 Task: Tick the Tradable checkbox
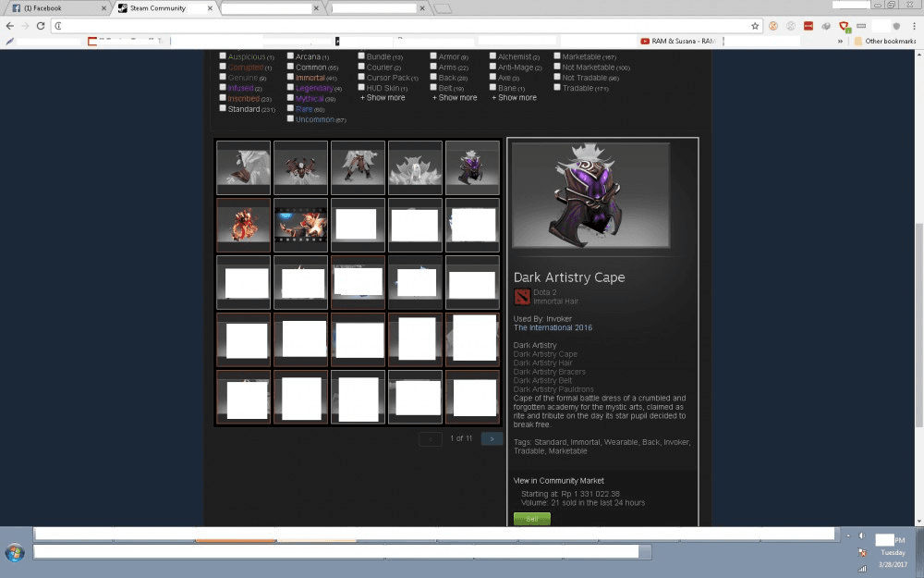tap(557, 87)
